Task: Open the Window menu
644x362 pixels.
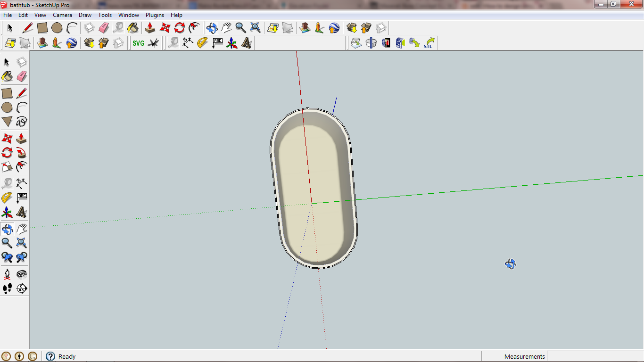Action: (x=129, y=15)
